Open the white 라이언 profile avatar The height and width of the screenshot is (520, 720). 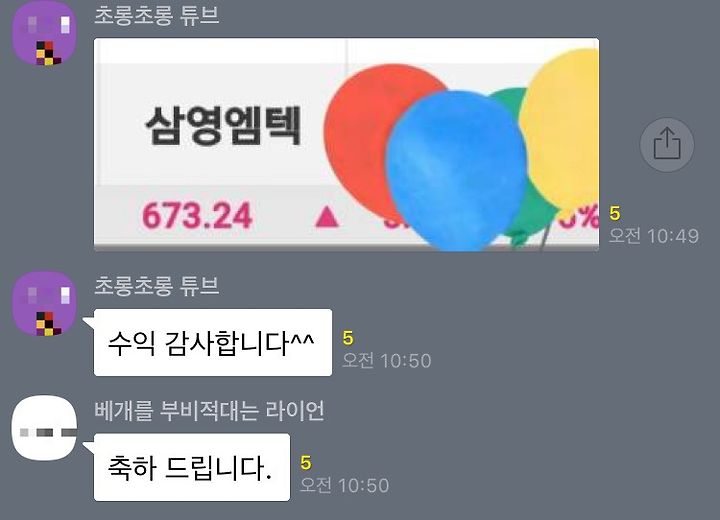[x=44, y=428]
